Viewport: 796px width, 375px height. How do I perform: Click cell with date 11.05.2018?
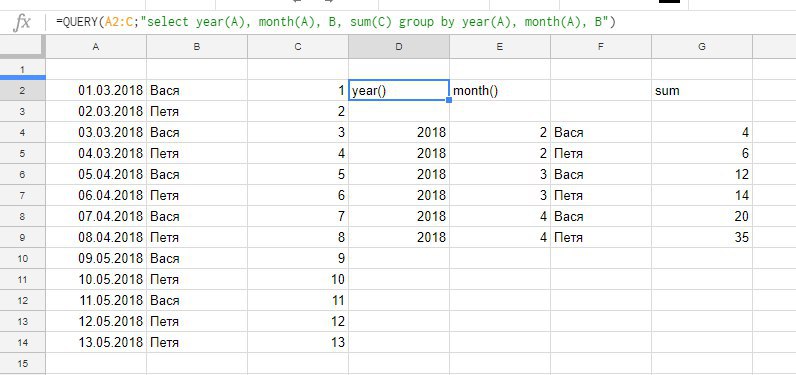[x=96, y=300]
